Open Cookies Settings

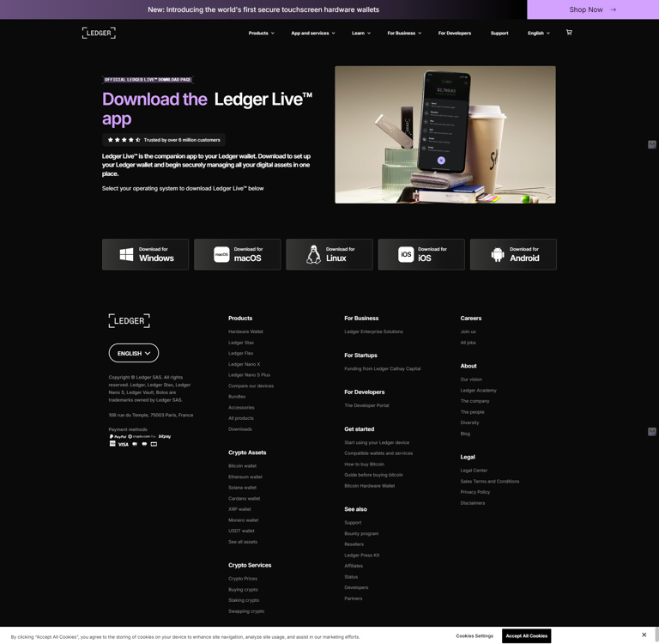pos(475,635)
